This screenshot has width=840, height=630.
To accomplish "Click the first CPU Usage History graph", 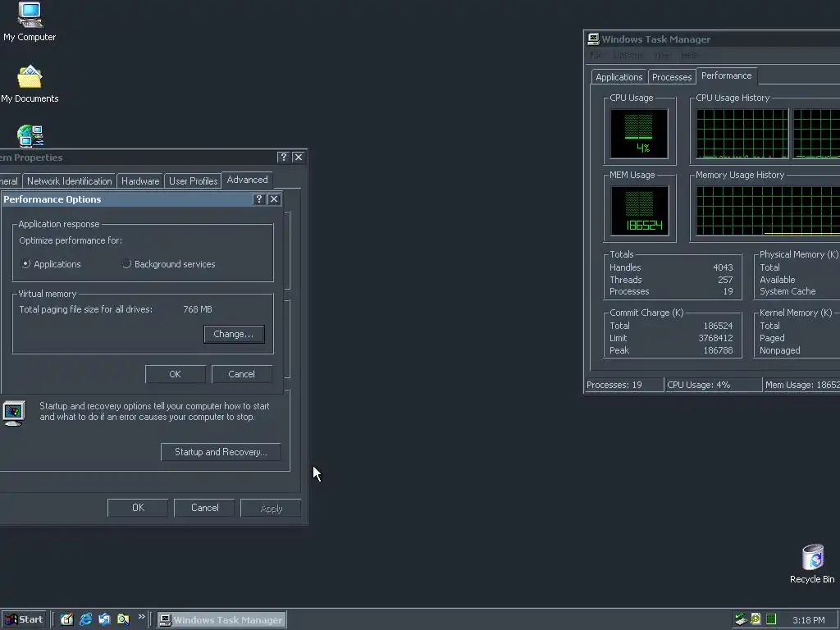I will pyautogui.click(x=742, y=134).
